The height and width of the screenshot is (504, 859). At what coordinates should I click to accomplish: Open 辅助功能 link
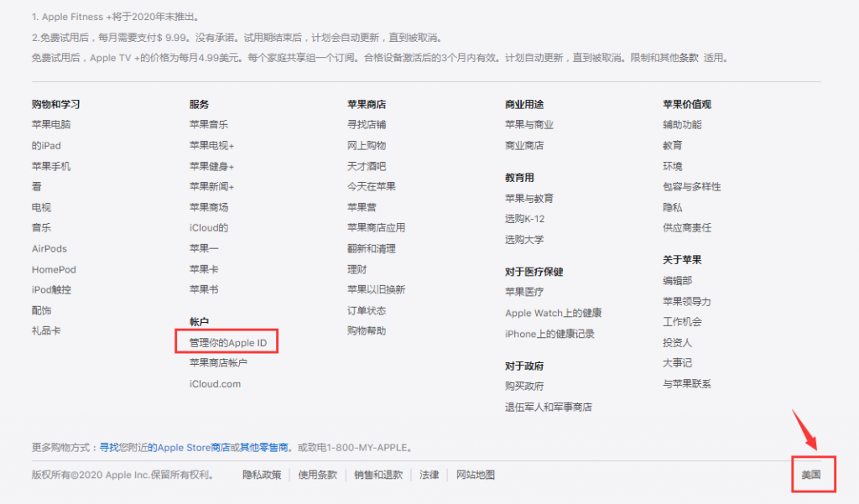[x=682, y=125]
